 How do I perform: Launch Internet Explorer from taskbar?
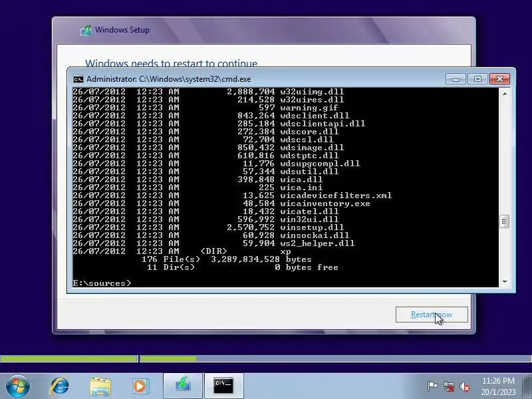click(x=60, y=386)
